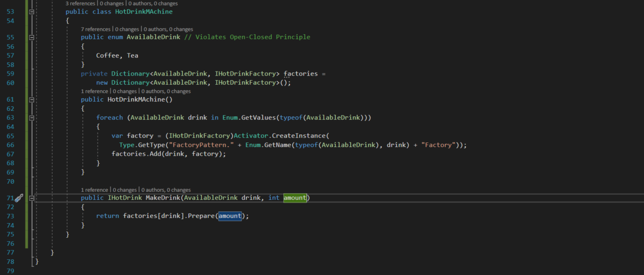
Task: Open '3 references' CodeLens above class declaration
Action: tap(80, 4)
